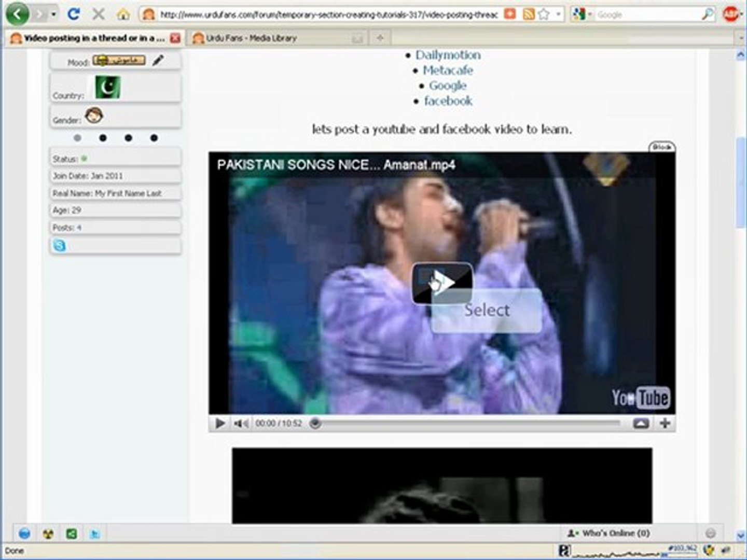Screen dimensions: 747x560
Task: Open the Google search engine selector
Action: (x=582, y=15)
